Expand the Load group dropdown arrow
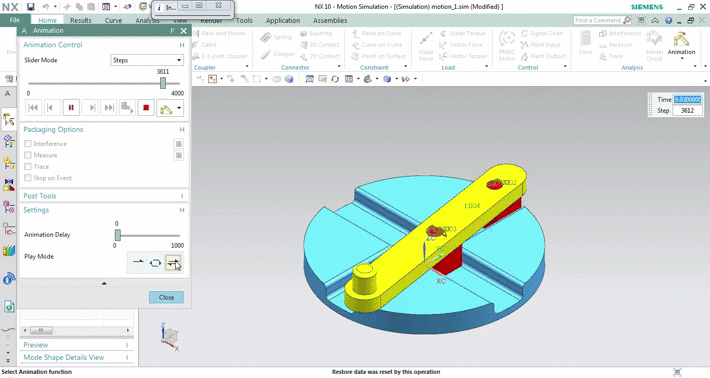 487,67
